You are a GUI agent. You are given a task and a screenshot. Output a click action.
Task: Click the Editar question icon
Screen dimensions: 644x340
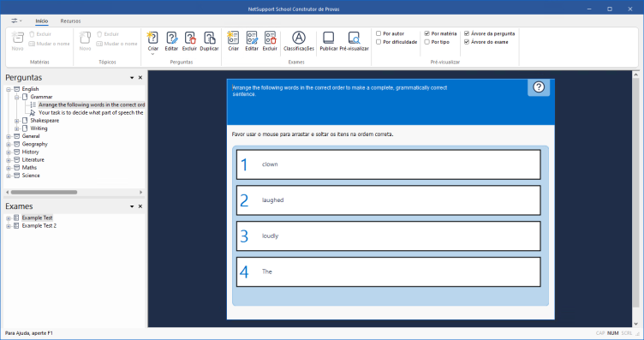(171, 38)
